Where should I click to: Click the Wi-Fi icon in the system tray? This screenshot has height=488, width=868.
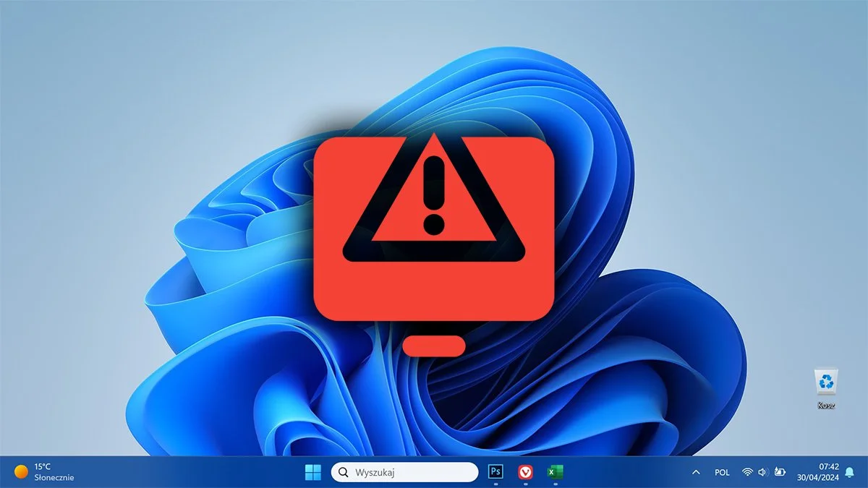coord(746,471)
